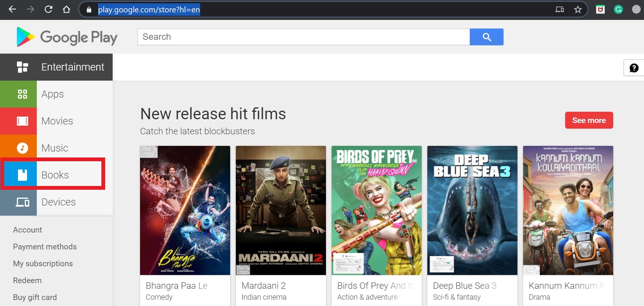This screenshot has height=306, width=644.
Task: Reload the current page
Action: (48, 9)
